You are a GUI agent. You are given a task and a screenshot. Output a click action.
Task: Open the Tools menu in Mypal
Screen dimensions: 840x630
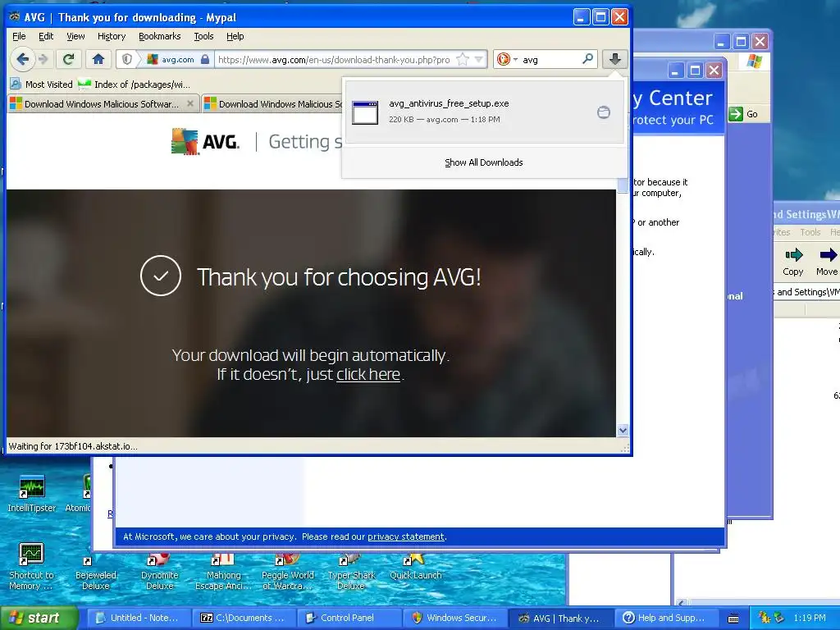(203, 36)
